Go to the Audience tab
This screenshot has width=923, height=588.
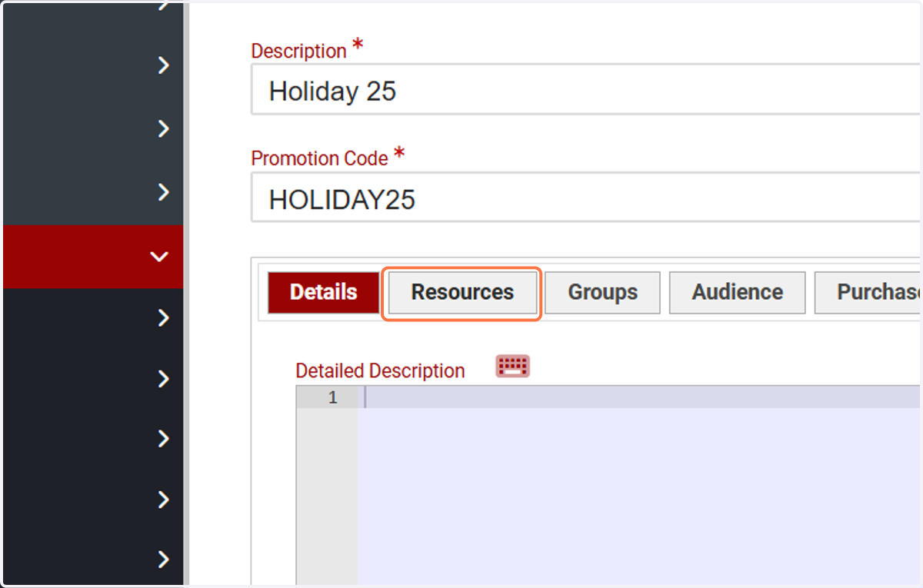coord(737,292)
